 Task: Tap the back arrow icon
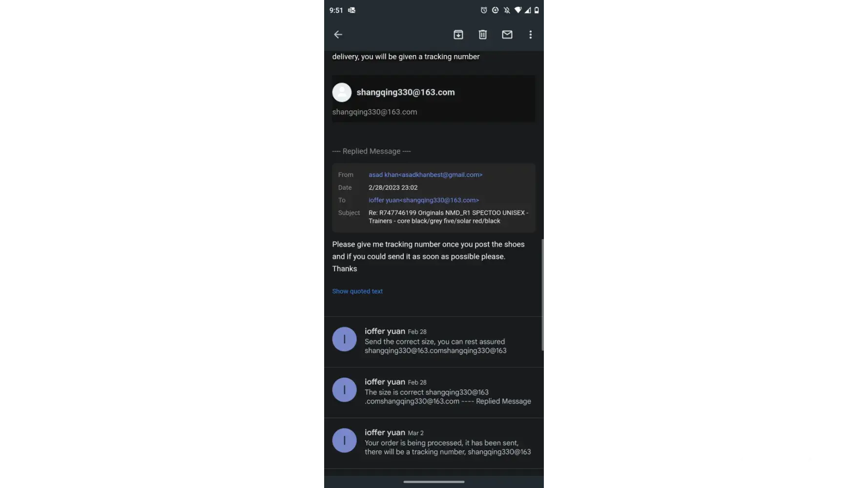338,35
